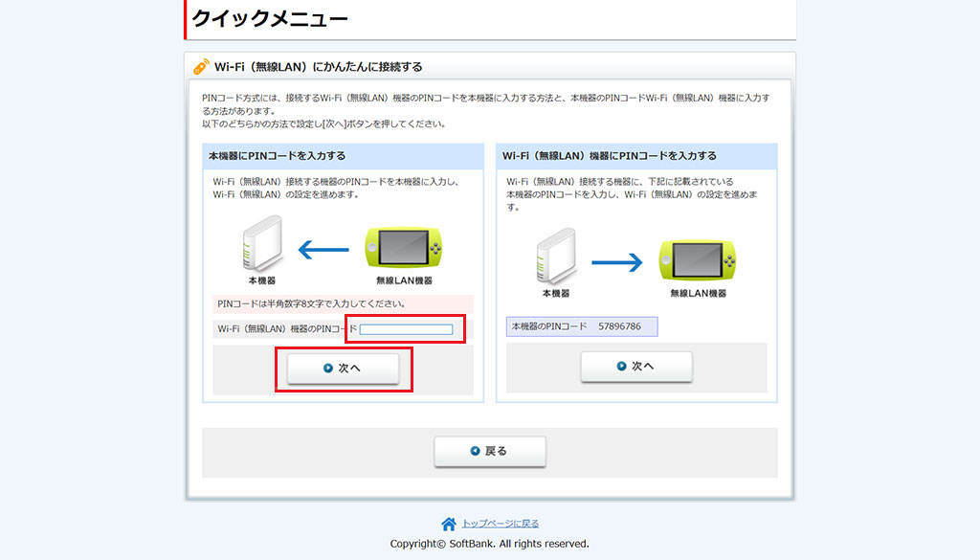Click the SoftBank copyright text in the footer
The height and width of the screenshot is (560, 980).
pyautogui.click(x=489, y=544)
